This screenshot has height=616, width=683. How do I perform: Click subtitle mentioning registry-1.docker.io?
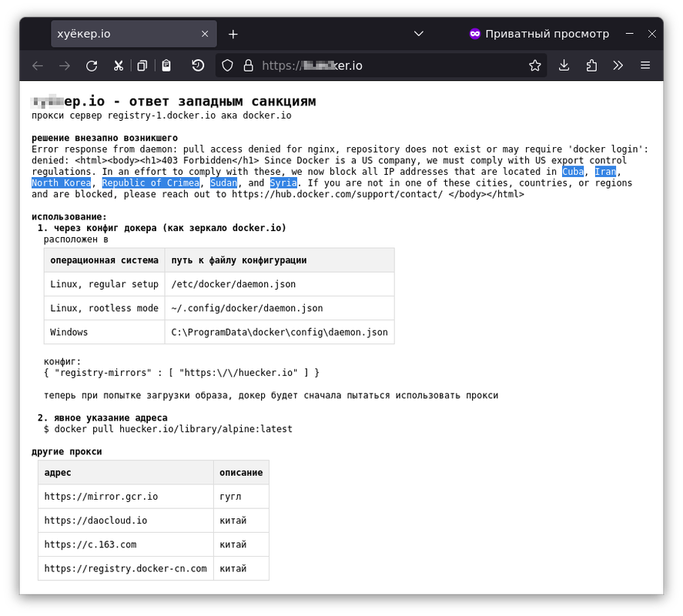pyautogui.click(x=161, y=115)
